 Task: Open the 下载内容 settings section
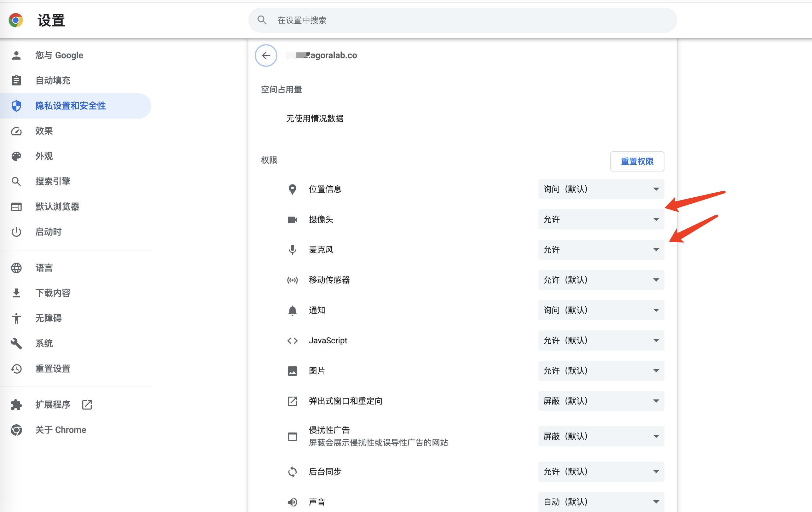pos(76,293)
